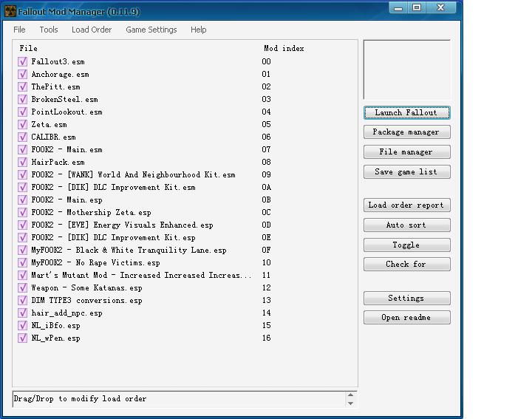Click the Launch Fallout button
This screenshot has width=532, height=419.
point(407,112)
